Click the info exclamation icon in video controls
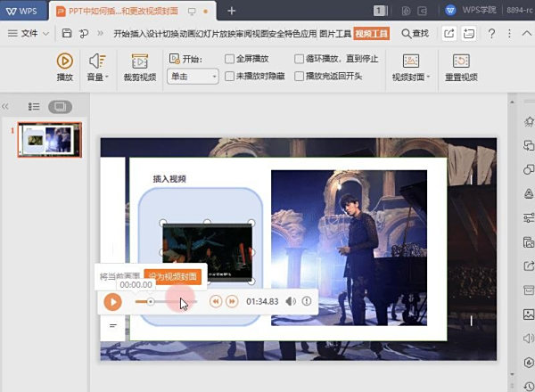 (307, 301)
